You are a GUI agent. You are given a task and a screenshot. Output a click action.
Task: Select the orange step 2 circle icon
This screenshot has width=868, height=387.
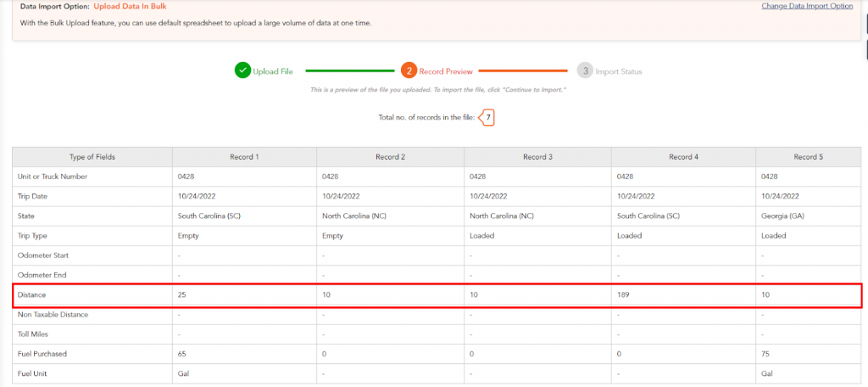[x=409, y=71]
